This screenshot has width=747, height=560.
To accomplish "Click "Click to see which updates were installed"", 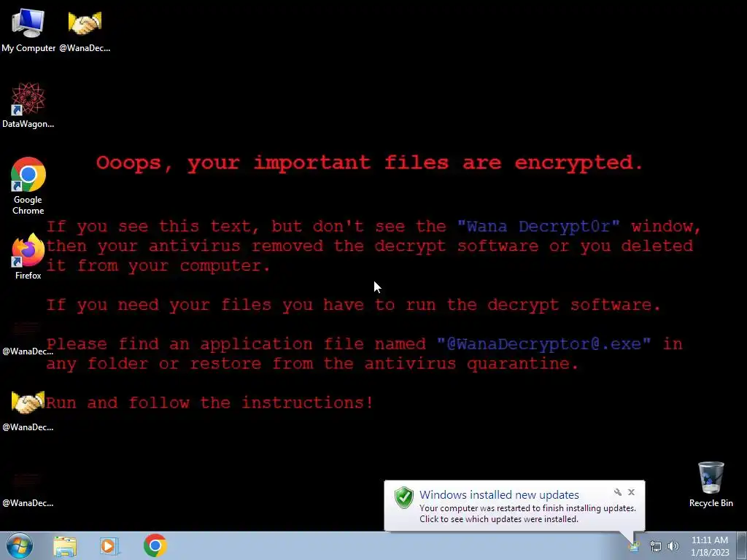I will [499, 519].
